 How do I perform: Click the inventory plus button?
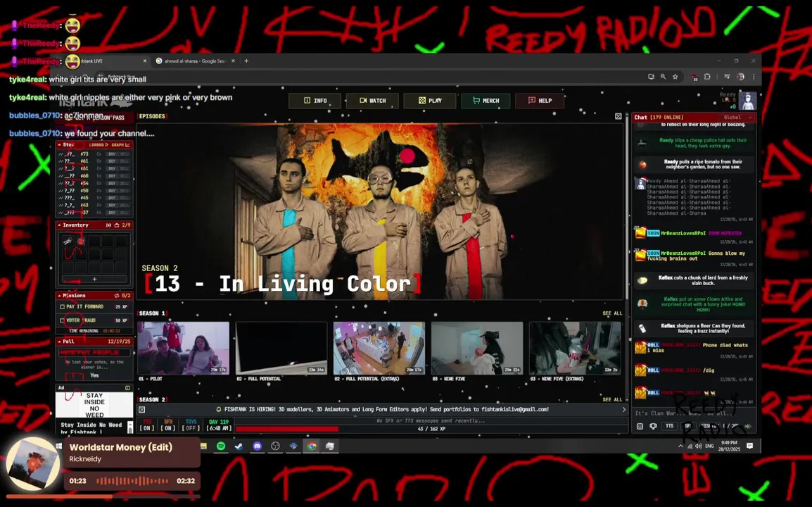(x=94, y=279)
